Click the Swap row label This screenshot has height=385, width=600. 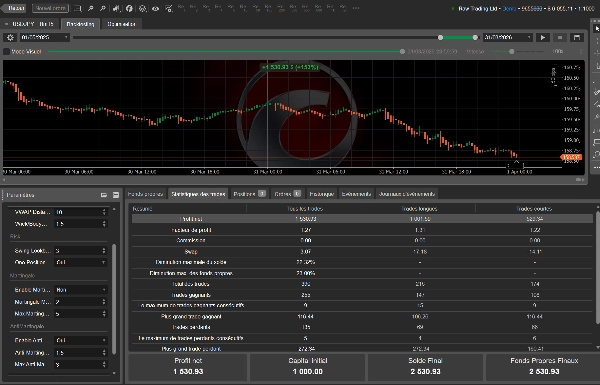191,252
